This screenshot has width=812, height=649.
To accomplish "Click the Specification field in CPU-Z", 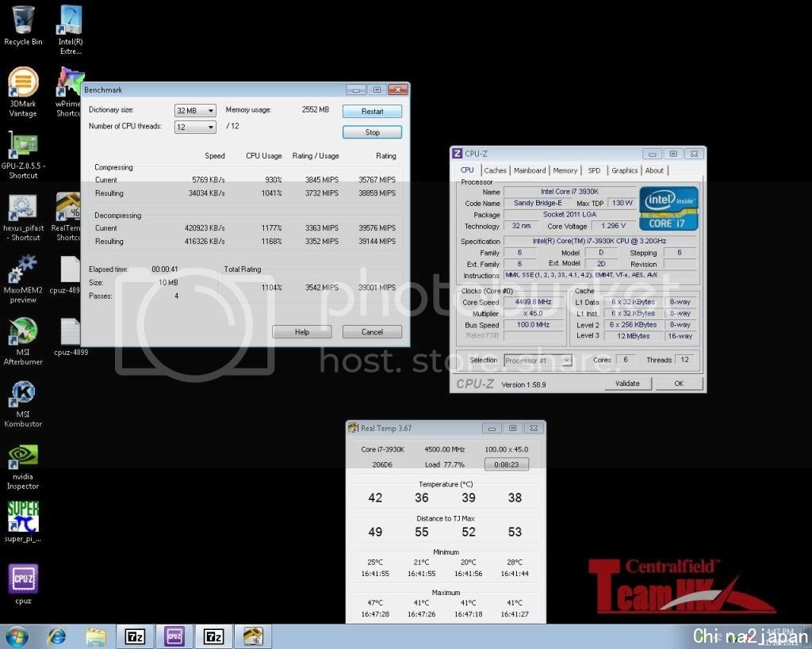I will pyautogui.click(x=601, y=241).
